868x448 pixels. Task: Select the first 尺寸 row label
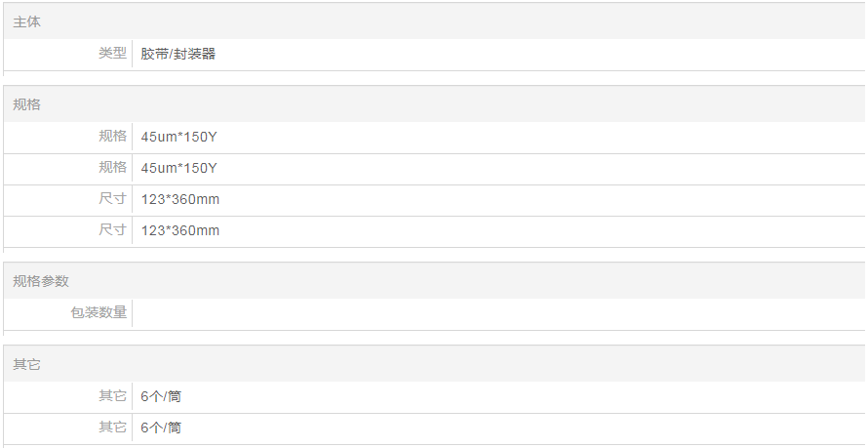click(112, 199)
